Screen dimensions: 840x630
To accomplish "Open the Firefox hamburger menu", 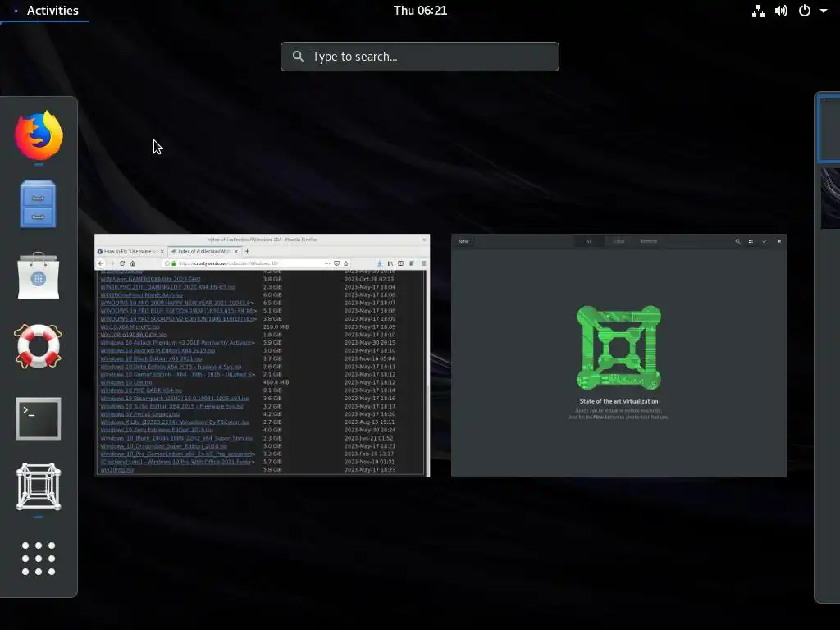I will click(424, 263).
